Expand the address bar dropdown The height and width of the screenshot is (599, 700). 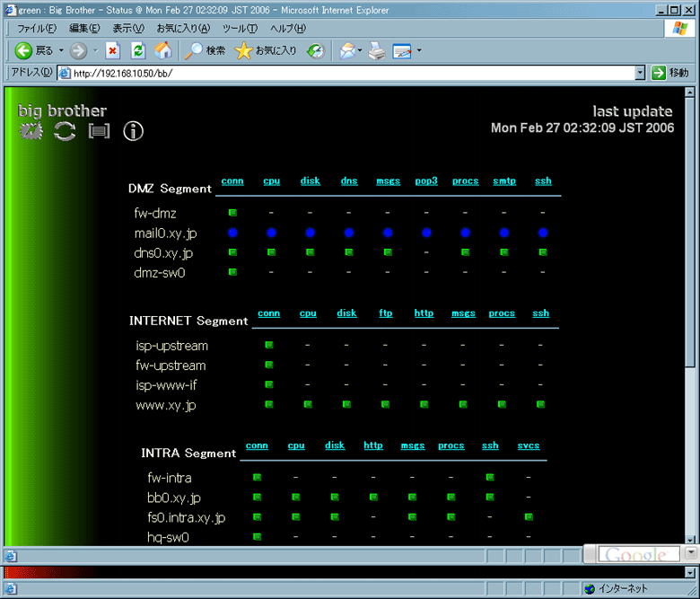point(640,73)
